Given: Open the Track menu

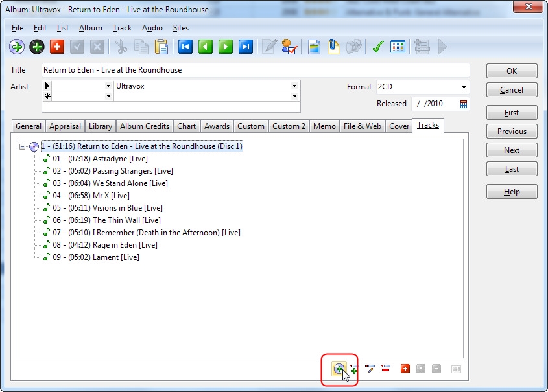Looking at the screenshot, I should point(122,28).
